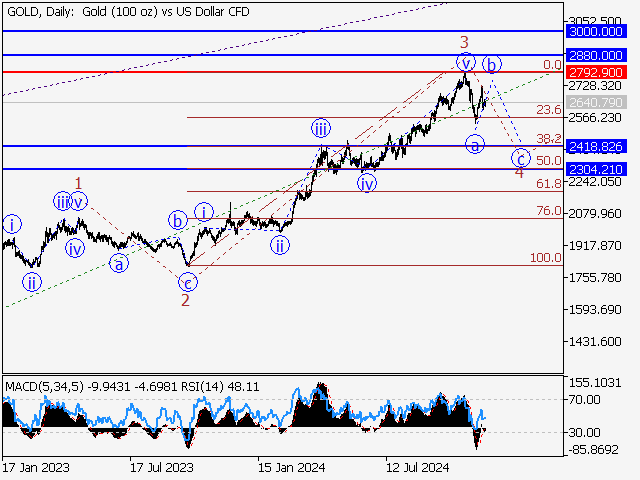The image size is (640, 480).
Task: Click the MACD(5,34,5) indicator label
Action: coord(44,386)
